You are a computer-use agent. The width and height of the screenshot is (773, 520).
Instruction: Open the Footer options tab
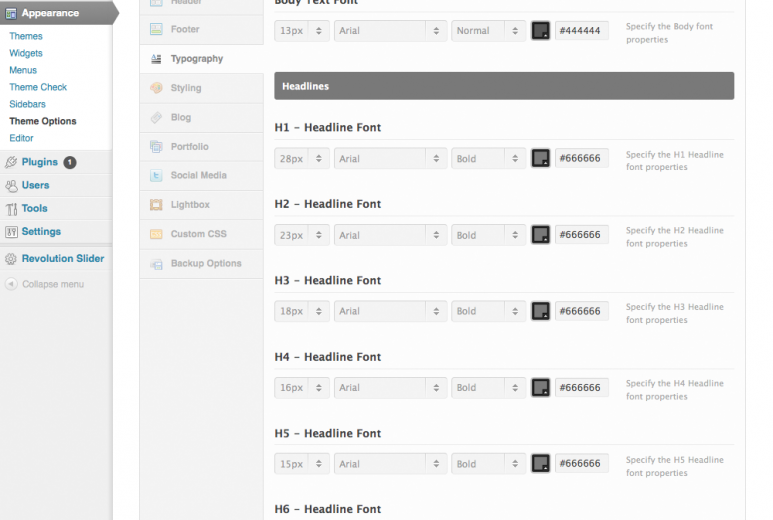pos(185,30)
